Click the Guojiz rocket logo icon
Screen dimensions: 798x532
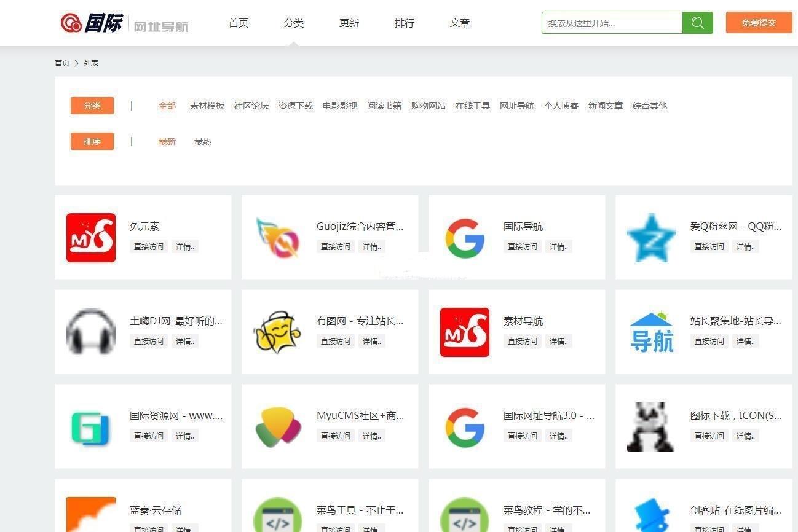(277, 237)
